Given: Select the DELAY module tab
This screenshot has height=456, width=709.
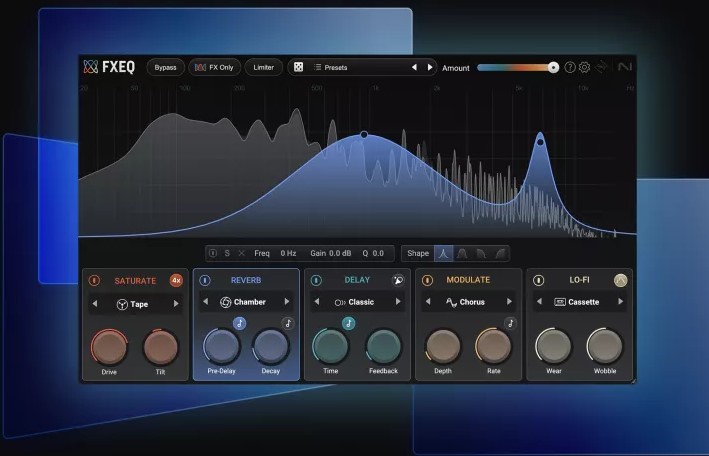Looking at the screenshot, I should 357,280.
